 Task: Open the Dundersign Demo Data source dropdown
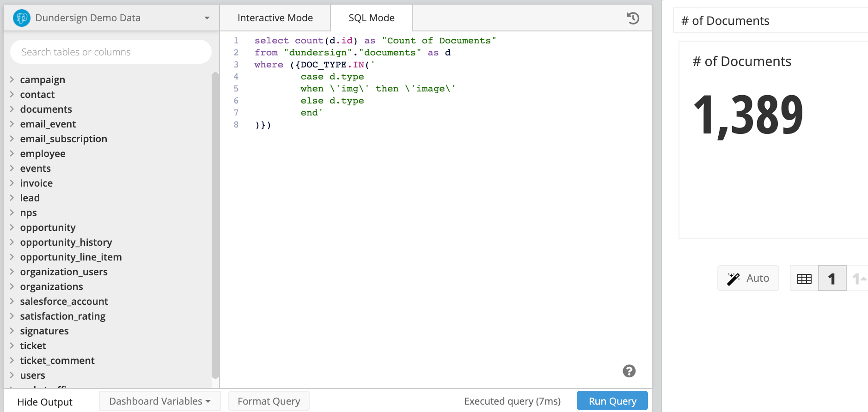pos(111,18)
